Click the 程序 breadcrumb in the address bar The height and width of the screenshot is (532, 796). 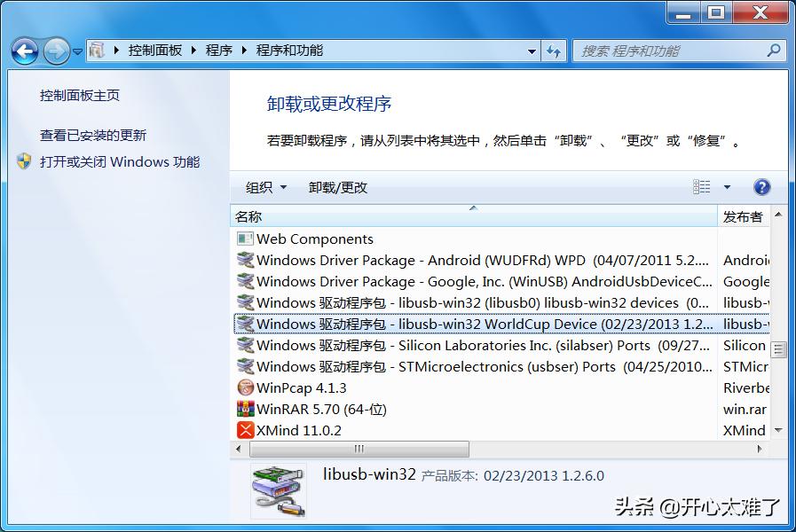(x=218, y=51)
